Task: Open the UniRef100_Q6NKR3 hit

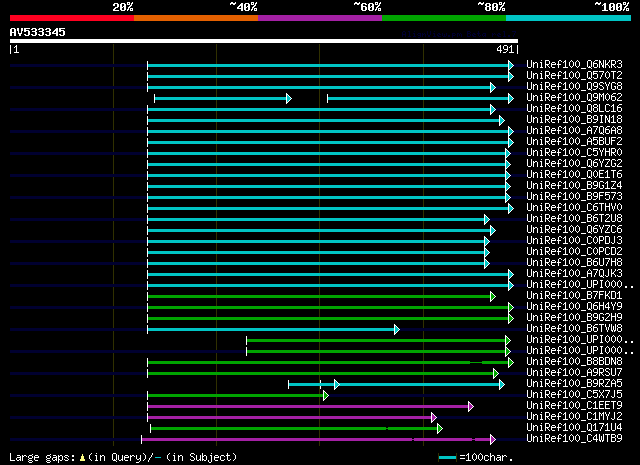Action: [x=574, y=65]
